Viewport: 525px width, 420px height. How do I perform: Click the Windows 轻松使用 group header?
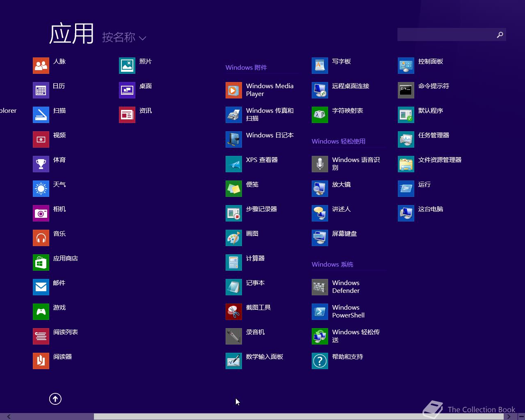pyautogui.click(x=338, y=142)
